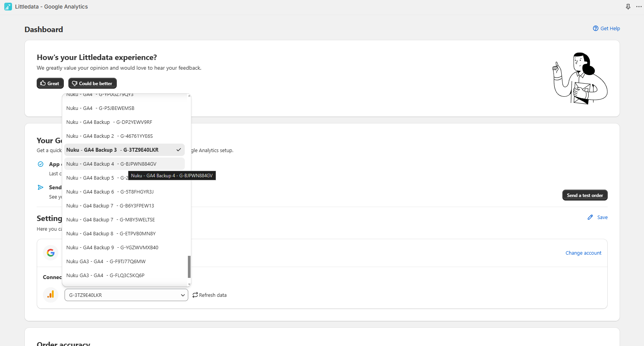The image size is (644, 346).
Task: Click the dropdown list scroll-down arrow
Action: pos(189,284)
